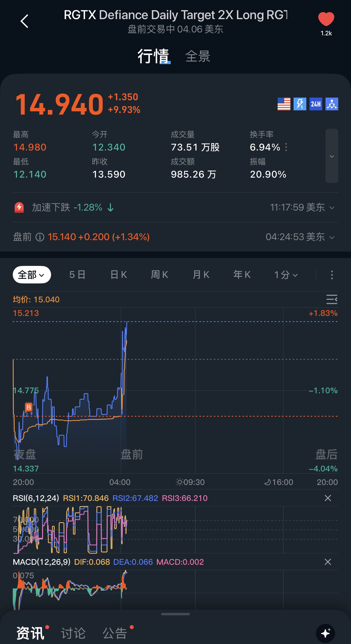351x644 pixels.
Task: Select the 日K chart tab
Action: [119, 275]
